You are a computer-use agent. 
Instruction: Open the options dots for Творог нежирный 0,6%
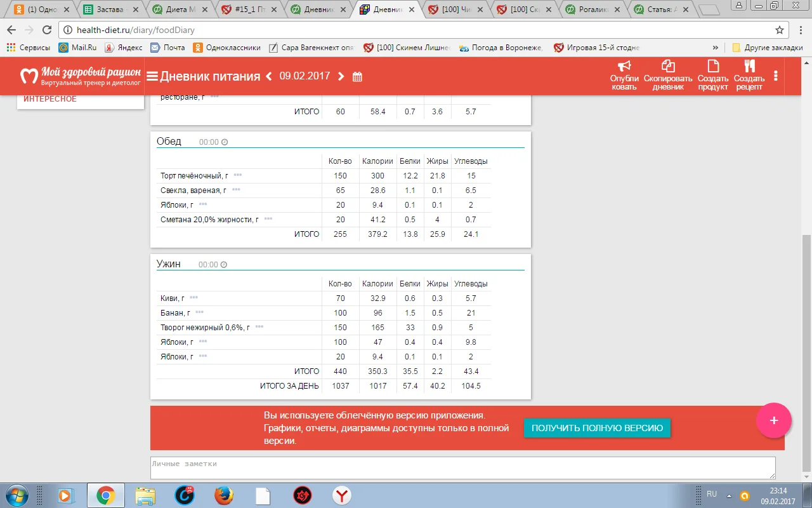click(x=259, y=327)
